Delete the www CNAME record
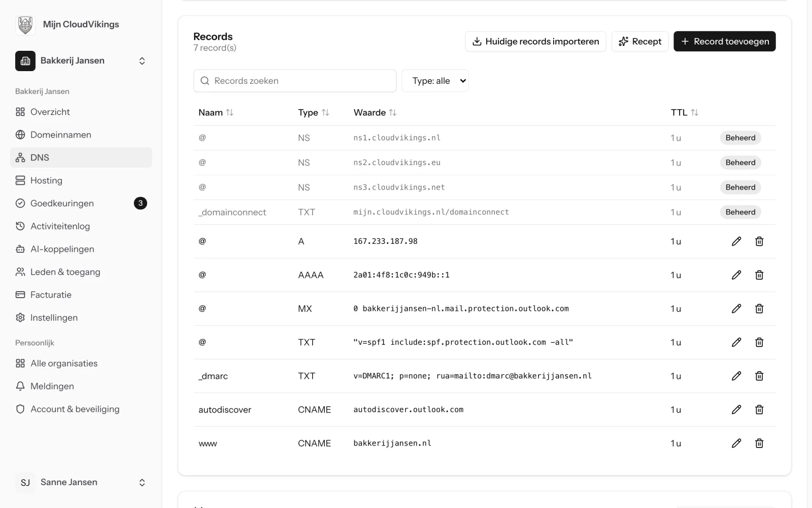 coord(759,443)
